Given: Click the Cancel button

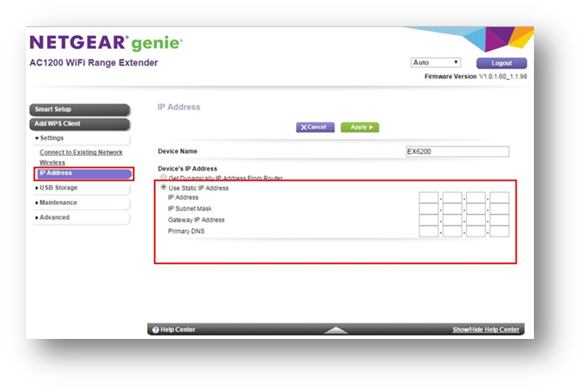Looking at the screenshot, I should coord(315,127).
